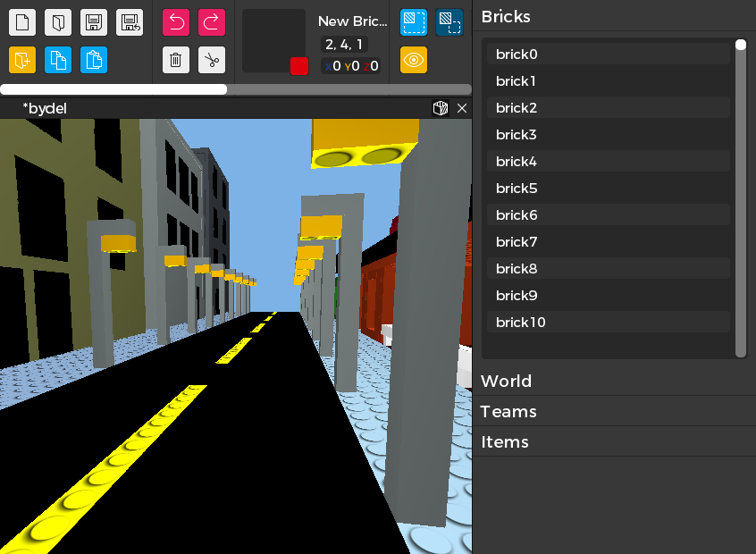Open the red brick color swatch
Screen dimensions: 756x554
pos(299,66)
